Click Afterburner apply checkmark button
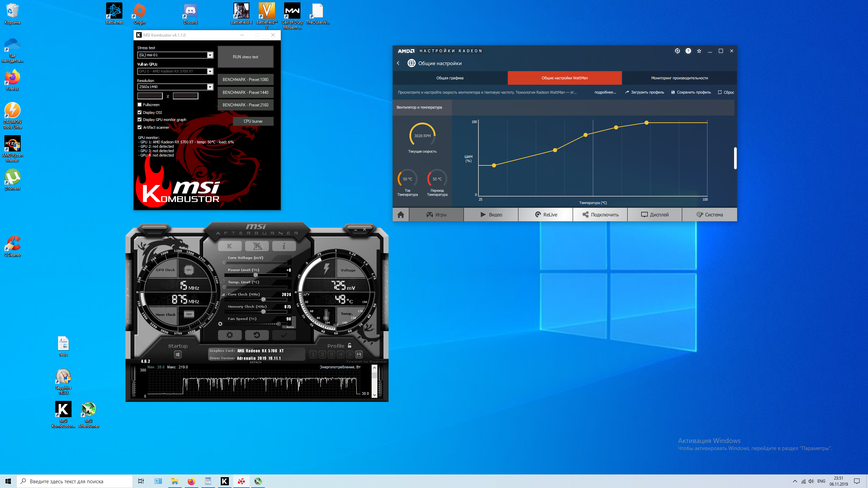 284,335
